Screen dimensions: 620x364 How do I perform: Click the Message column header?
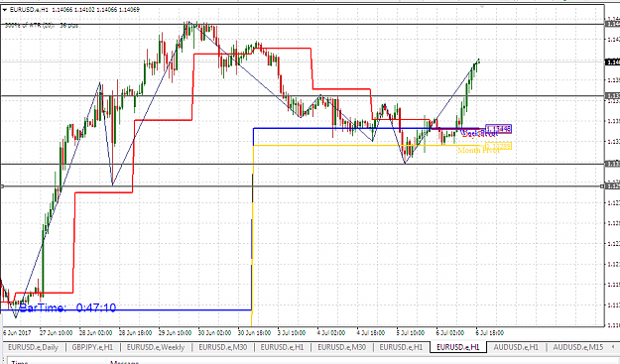[125, 362]
